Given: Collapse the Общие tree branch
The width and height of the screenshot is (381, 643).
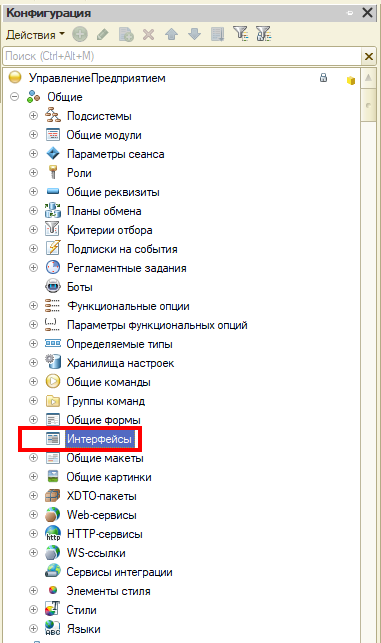Looking at the screenshot, I should click(x=15, y=97).
